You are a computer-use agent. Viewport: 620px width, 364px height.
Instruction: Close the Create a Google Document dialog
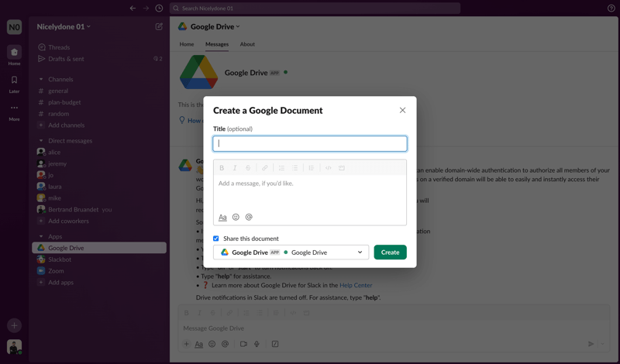402,110
